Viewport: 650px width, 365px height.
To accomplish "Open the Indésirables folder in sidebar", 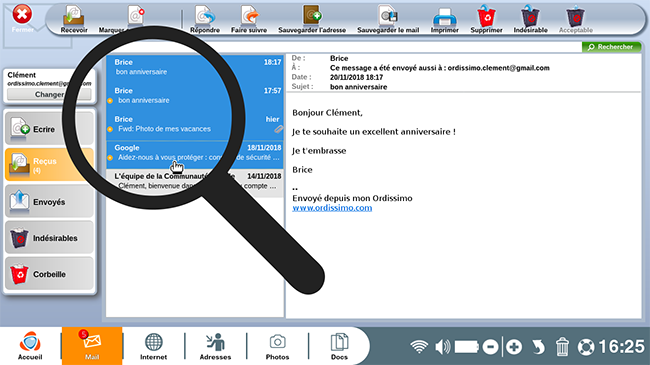I will pyautogui.click(x=49, y=238).
